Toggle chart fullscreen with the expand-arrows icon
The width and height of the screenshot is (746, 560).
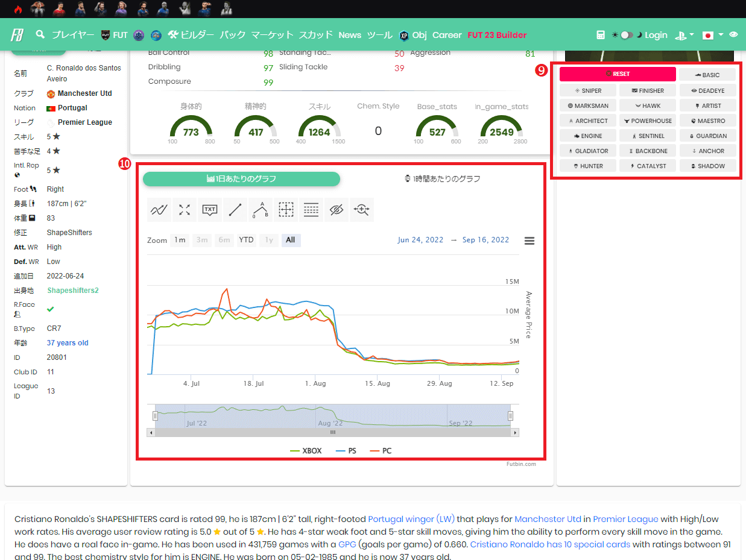[x=185, y=210]
